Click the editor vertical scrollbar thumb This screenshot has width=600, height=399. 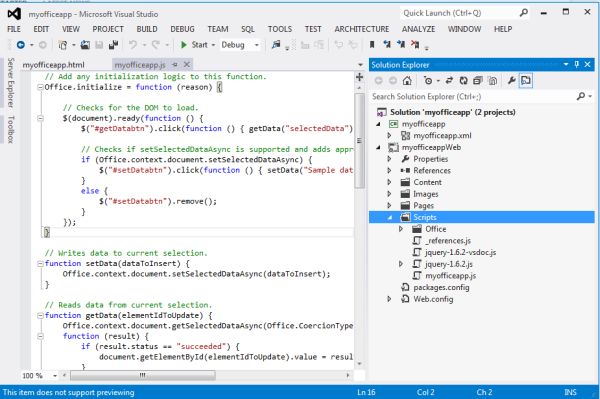359,140
